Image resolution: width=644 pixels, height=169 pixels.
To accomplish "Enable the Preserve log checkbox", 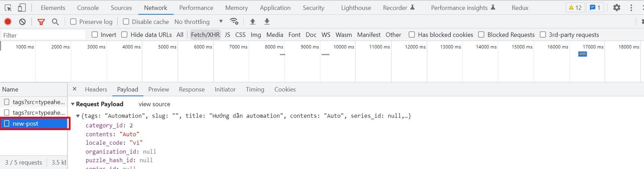I will (73, 22).
